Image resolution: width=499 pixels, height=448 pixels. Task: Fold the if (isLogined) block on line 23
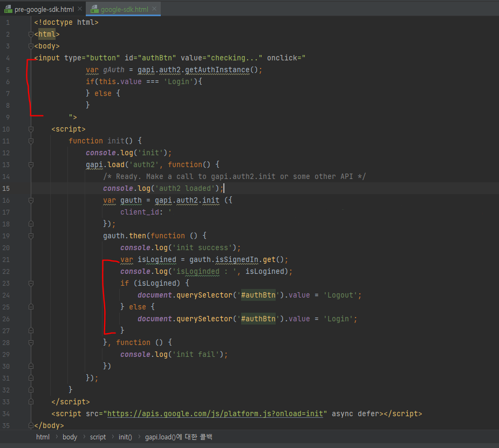31,283
